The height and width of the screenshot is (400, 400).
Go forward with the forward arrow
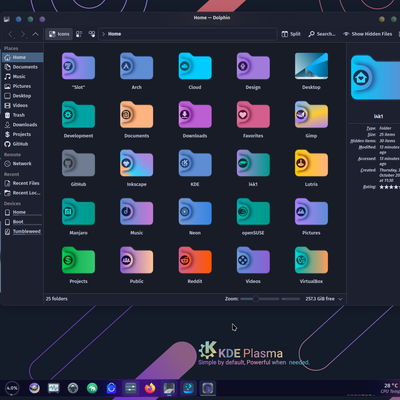tap(23, 34)
